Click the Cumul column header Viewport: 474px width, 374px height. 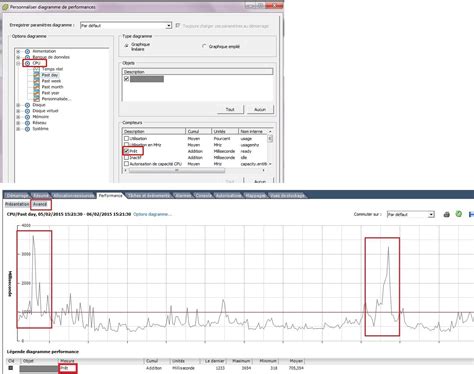[x=199, y=131]
